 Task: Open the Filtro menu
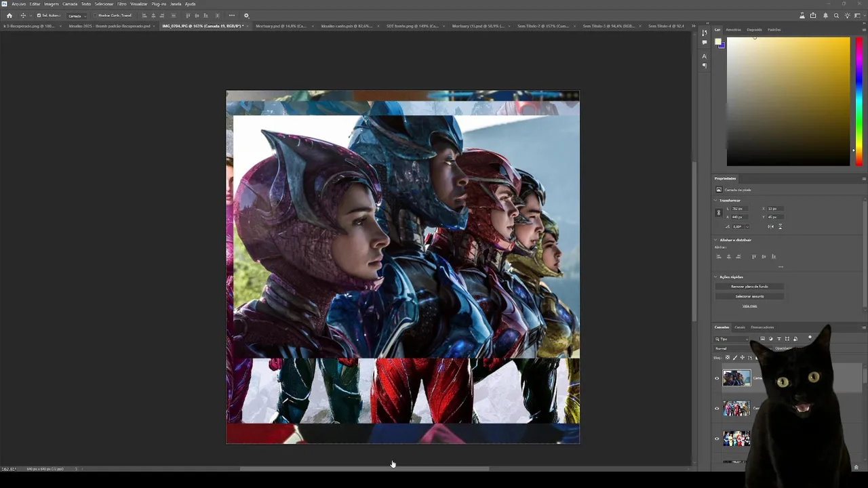(x=122, y=4)
